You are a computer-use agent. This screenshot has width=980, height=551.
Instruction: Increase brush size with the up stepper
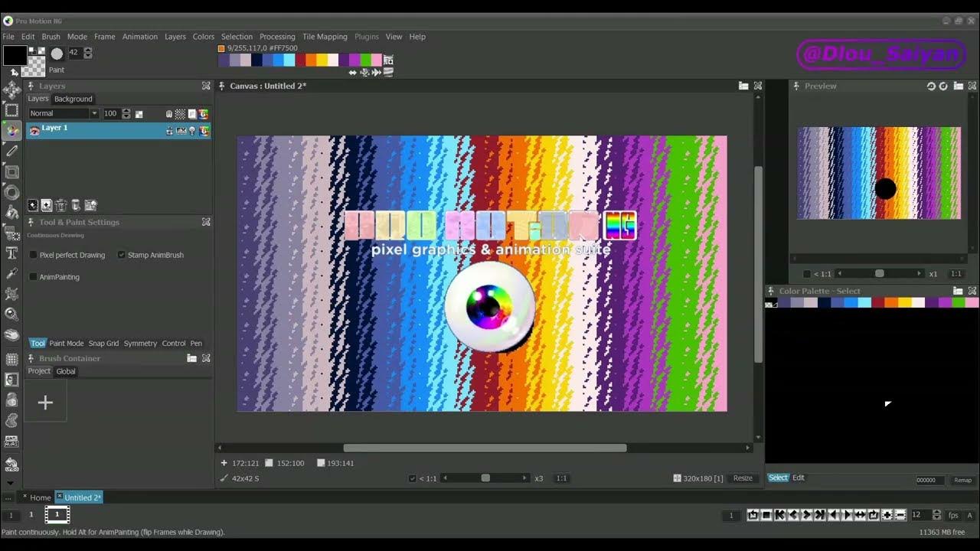88,50
